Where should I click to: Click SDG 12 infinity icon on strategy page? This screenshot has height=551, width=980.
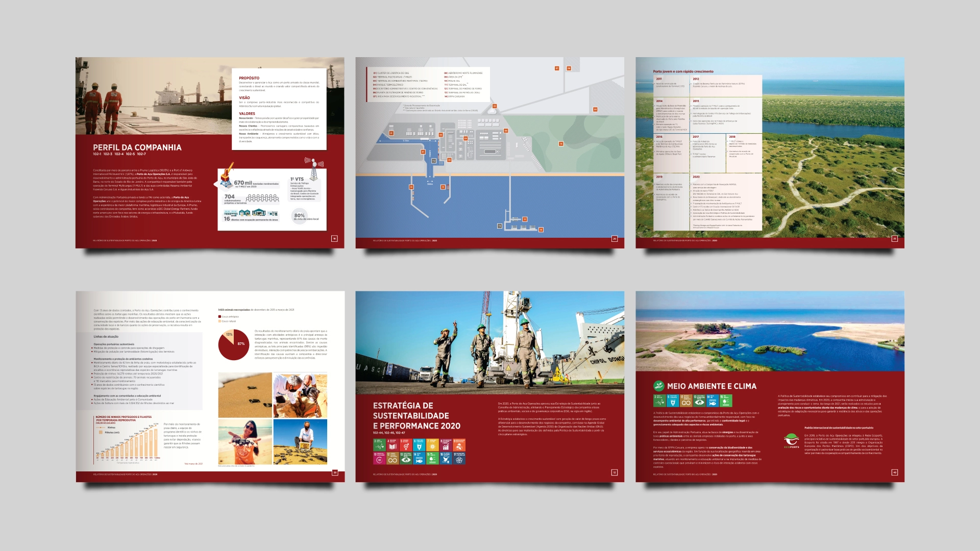(x=393, y=458)
